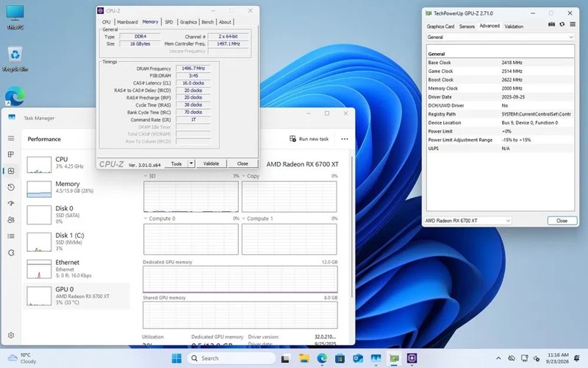This screenshot has width=588, height=368.
Task: Switch to the SPD tab in CPU-Z
Action: tap(169, 22)
